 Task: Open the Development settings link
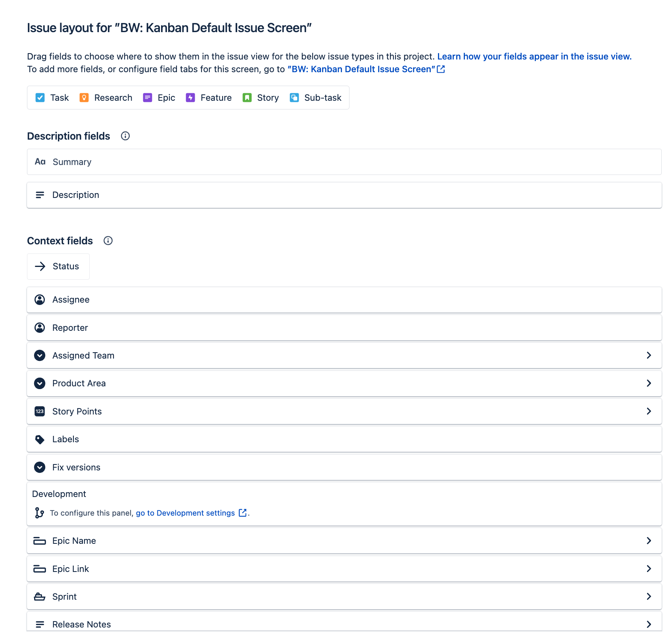(x=185, y=512)
